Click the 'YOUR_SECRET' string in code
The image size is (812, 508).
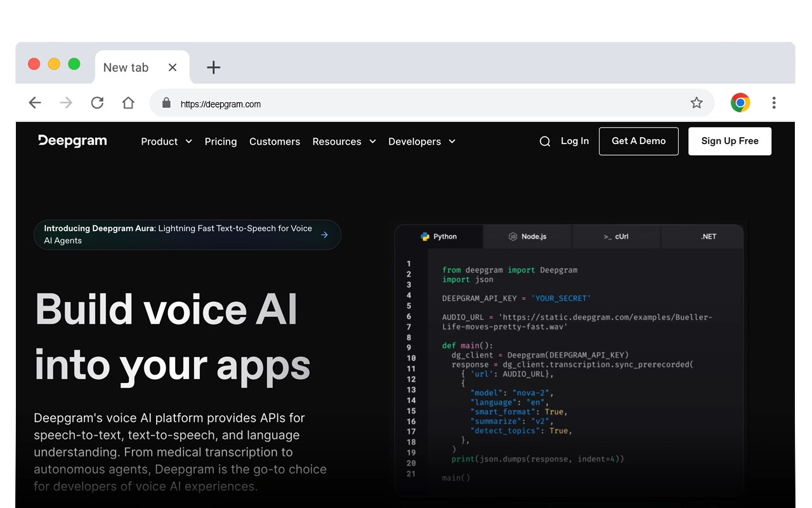(561, 298)
